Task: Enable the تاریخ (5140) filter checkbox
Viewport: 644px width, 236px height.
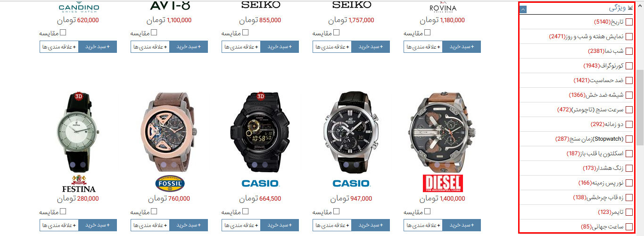Action: [x=629, y=22]
